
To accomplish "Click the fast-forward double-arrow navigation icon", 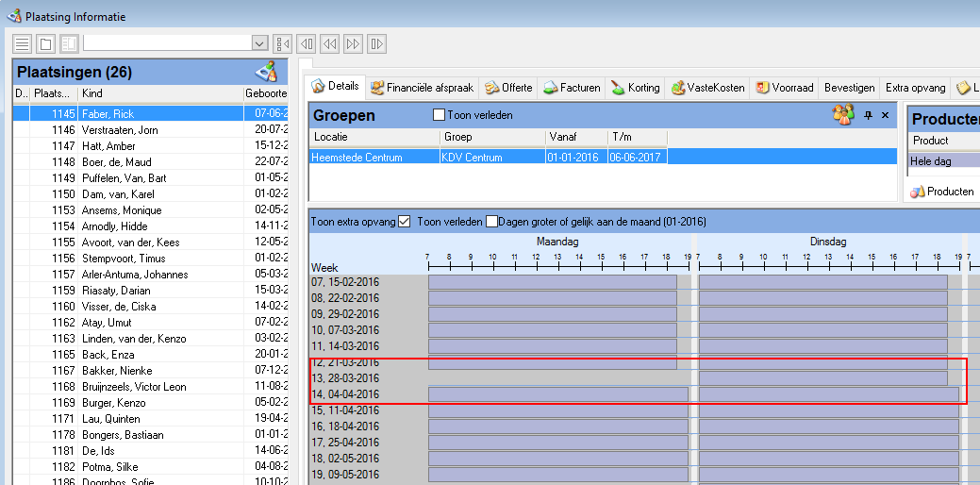I will coord(353,43).
